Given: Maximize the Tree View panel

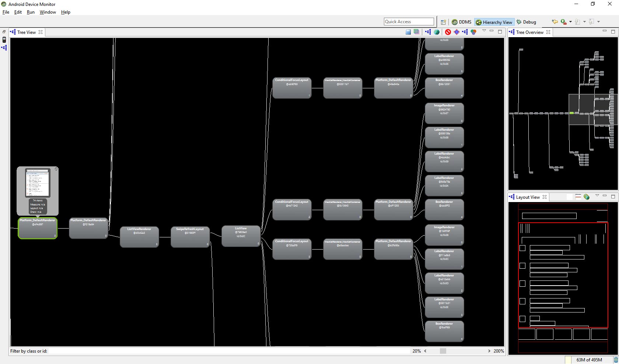Looking at the screenshot, I should point(500,32).
